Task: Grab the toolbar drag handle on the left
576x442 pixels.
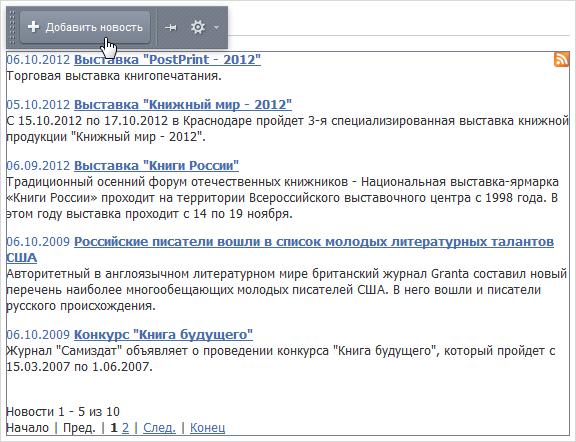Action: (x=12, y=27)
